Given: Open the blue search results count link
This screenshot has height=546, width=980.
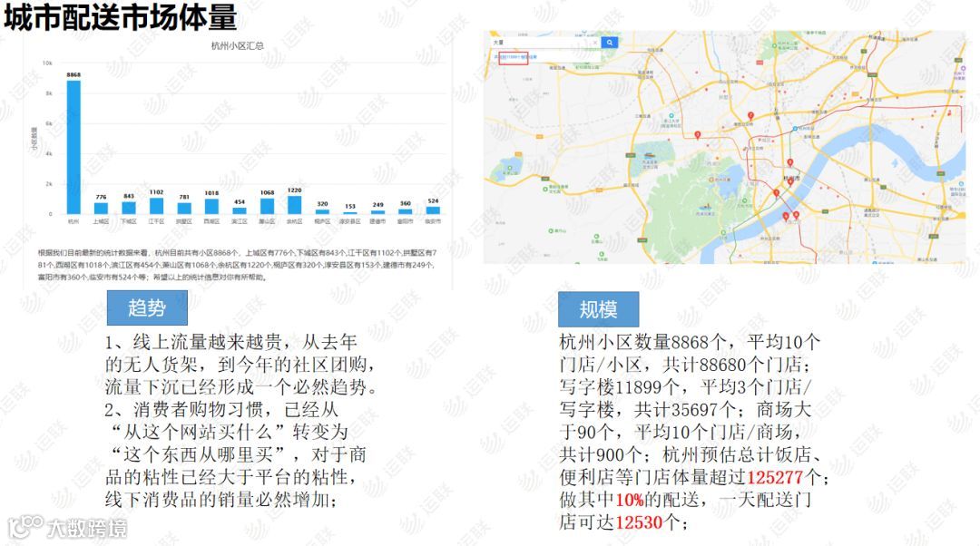Looking at the screenshot, I should point(514,57).
